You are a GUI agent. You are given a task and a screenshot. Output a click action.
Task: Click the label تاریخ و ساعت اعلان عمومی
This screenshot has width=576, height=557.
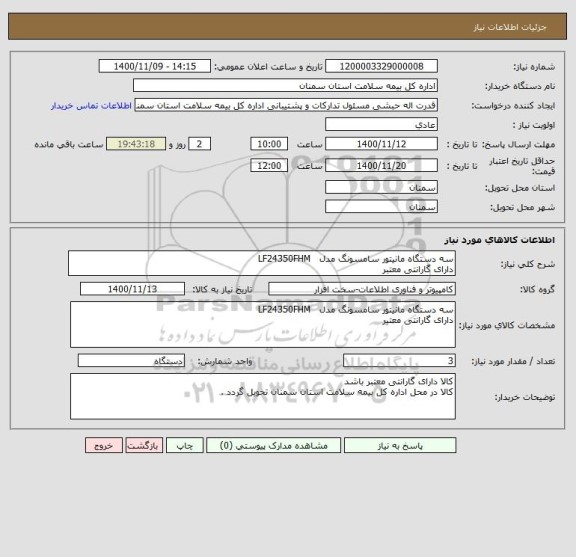269,67
